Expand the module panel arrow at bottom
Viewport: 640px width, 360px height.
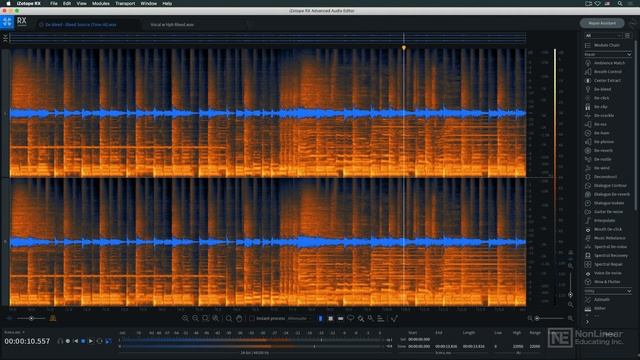[x=587, y=322]
